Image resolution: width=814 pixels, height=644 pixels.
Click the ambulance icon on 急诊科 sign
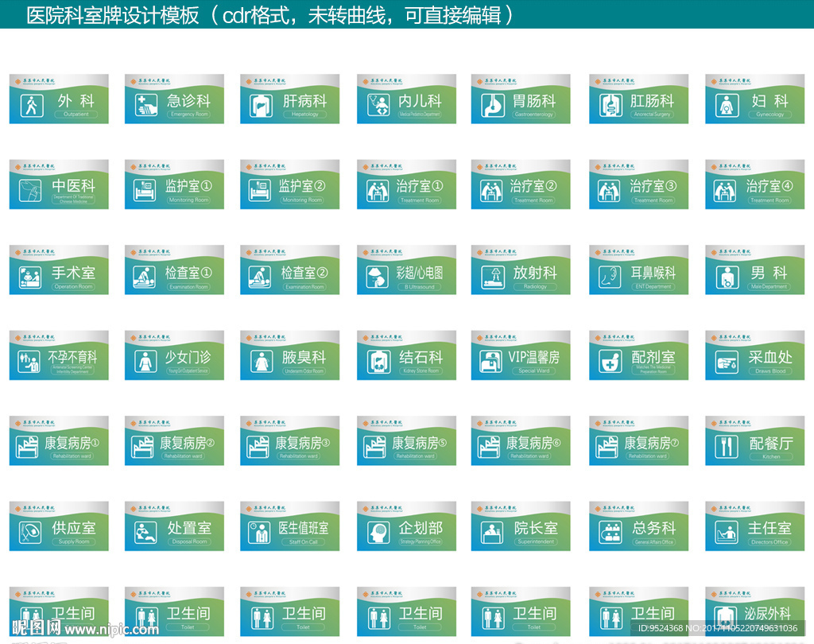click(146, 106)
